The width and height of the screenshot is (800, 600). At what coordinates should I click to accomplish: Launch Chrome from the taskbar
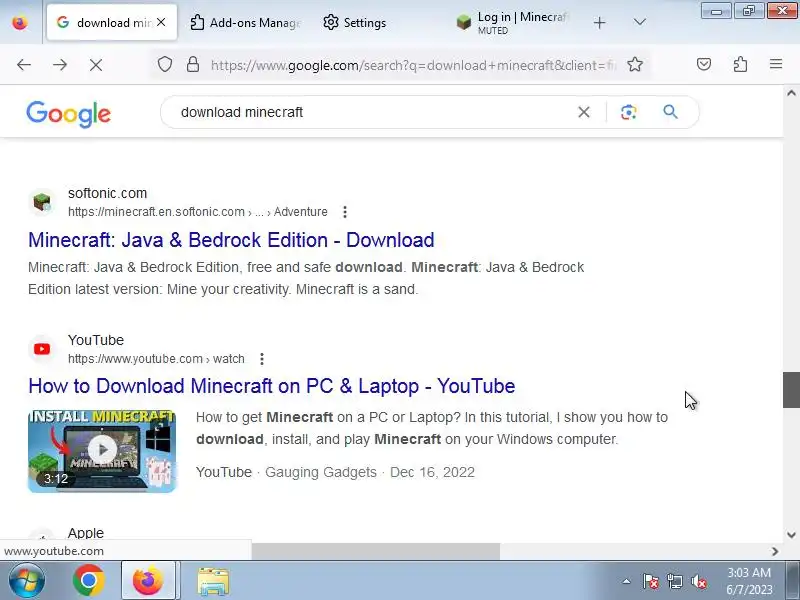pyautogui.click(x=88, y=581)
